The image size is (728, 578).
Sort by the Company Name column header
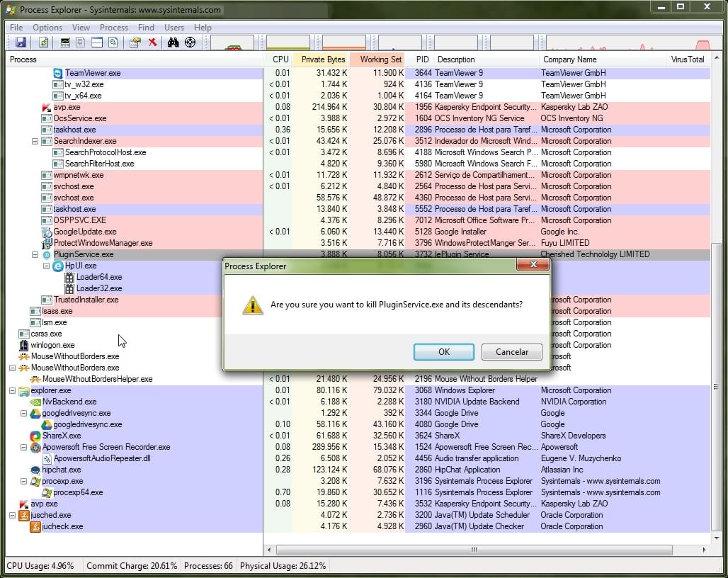602,59
